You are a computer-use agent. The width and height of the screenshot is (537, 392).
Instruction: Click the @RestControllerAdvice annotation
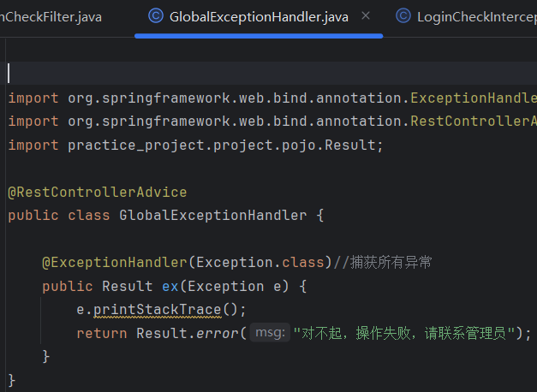point(97,192)
